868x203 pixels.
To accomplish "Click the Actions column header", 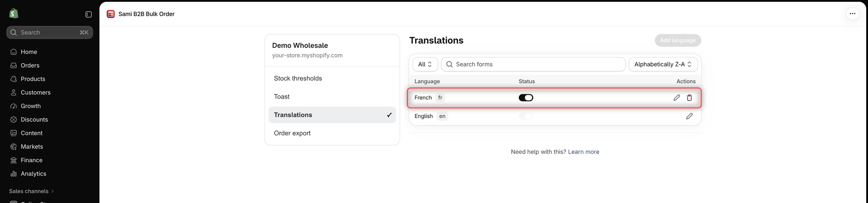I will (686, 81).
